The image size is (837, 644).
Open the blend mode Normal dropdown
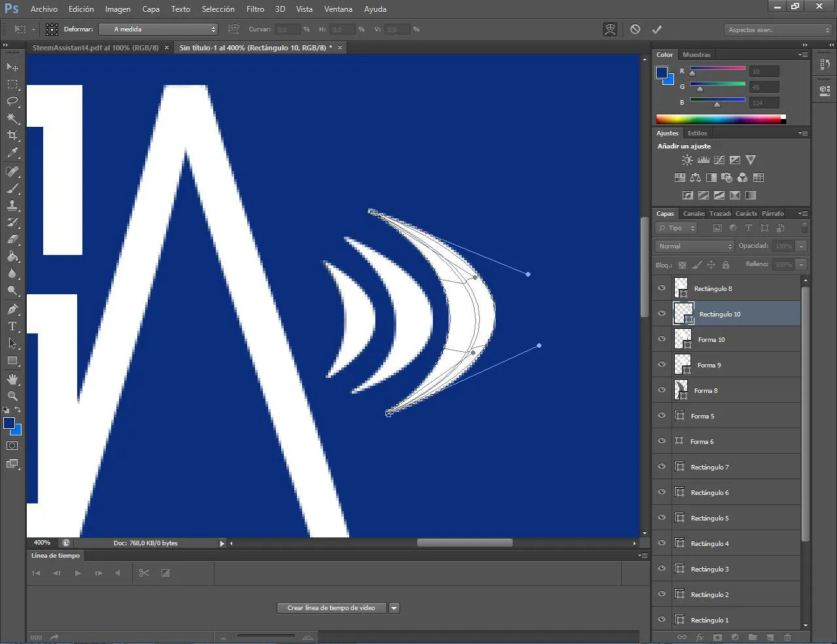click(x=694, y=246)
